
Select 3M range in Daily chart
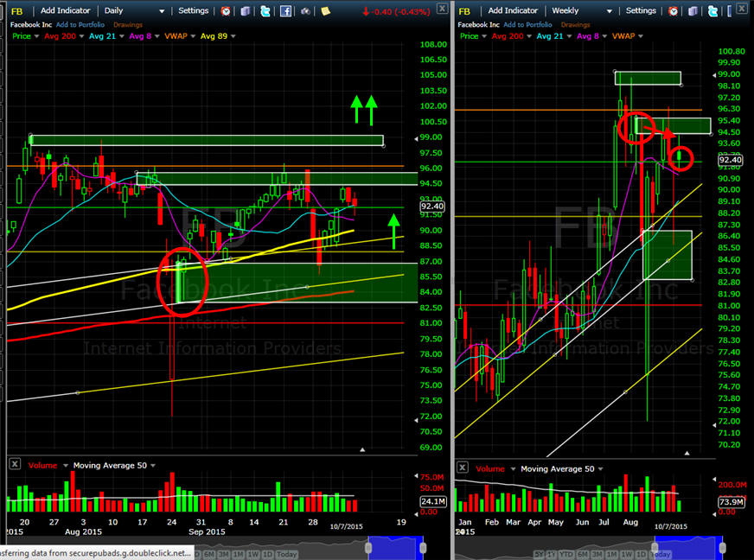224,554
